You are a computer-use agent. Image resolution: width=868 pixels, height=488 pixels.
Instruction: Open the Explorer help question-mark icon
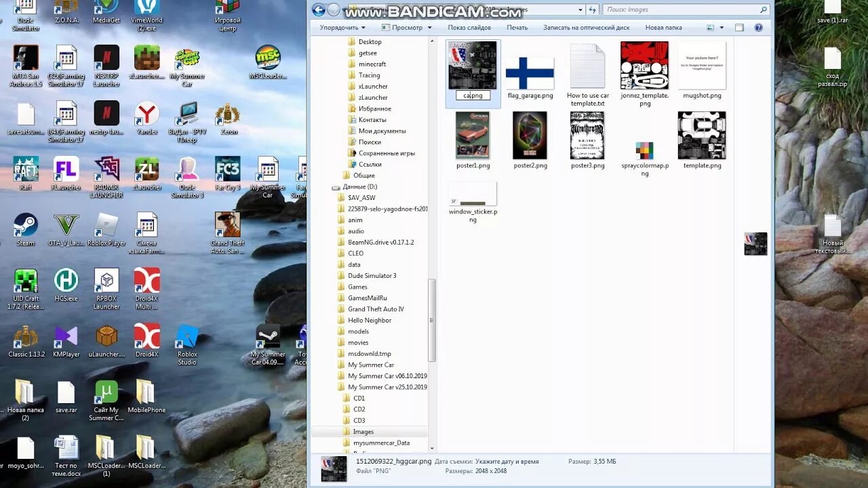[758, 28]
